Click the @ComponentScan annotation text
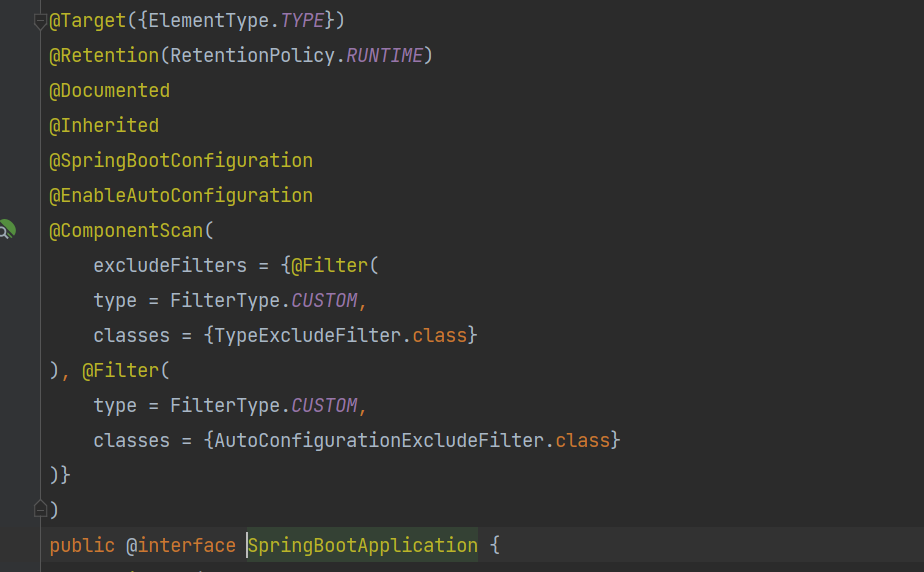 click(126, 230)
